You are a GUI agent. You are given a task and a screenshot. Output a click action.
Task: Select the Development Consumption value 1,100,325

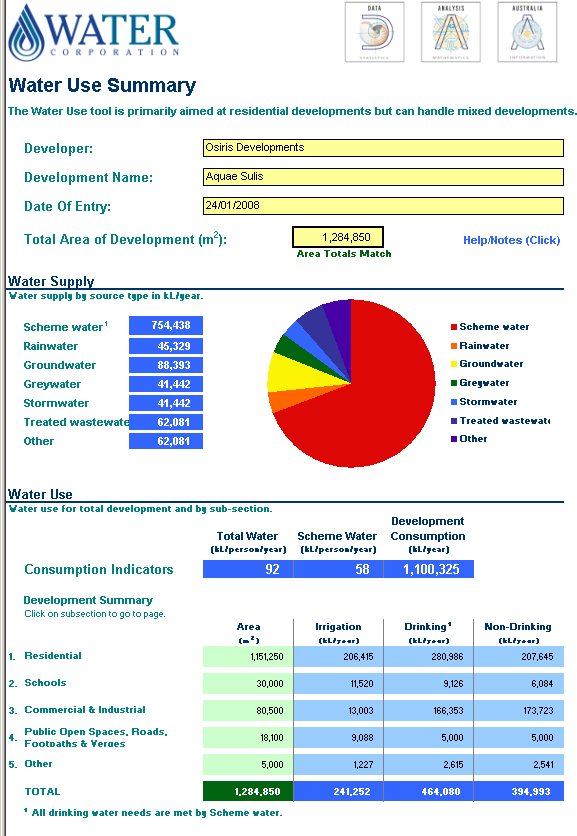[429, 569]
